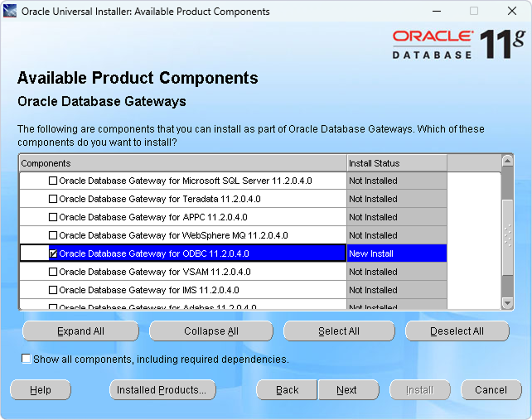Select the Oracle Database Gateway for Teradata row text
Viewport: 532px width, 420px height.
(160, 199)
